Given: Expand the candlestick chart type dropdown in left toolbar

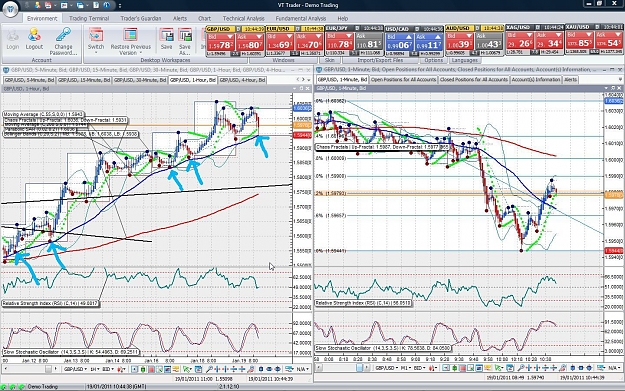Looking at the screenshot, I should tap(124, 369).
